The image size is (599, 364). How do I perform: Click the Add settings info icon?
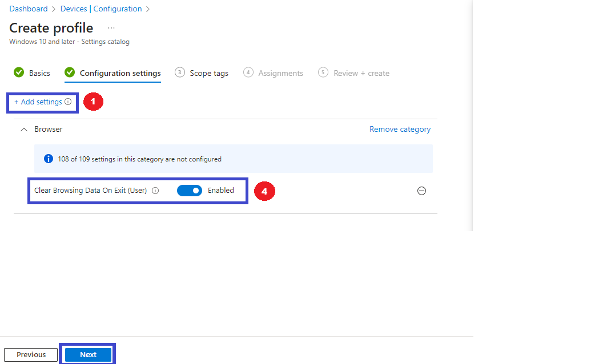[x=68, y=102]
